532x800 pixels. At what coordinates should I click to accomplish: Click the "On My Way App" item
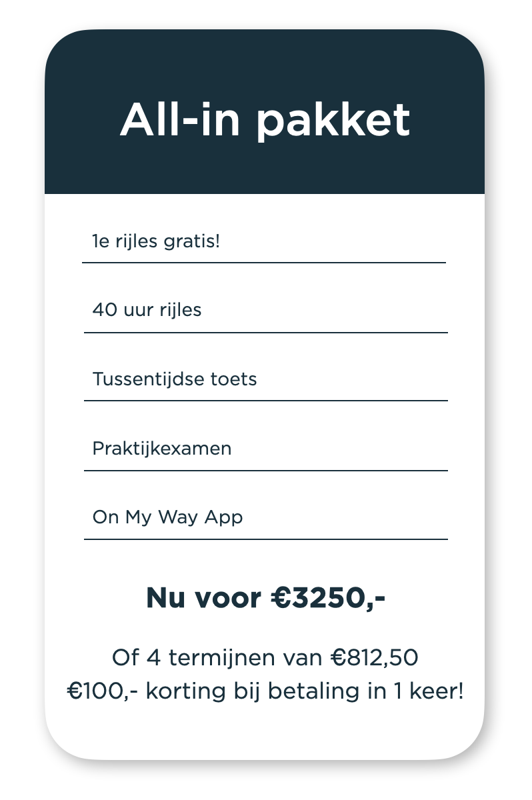click(167, 517)
